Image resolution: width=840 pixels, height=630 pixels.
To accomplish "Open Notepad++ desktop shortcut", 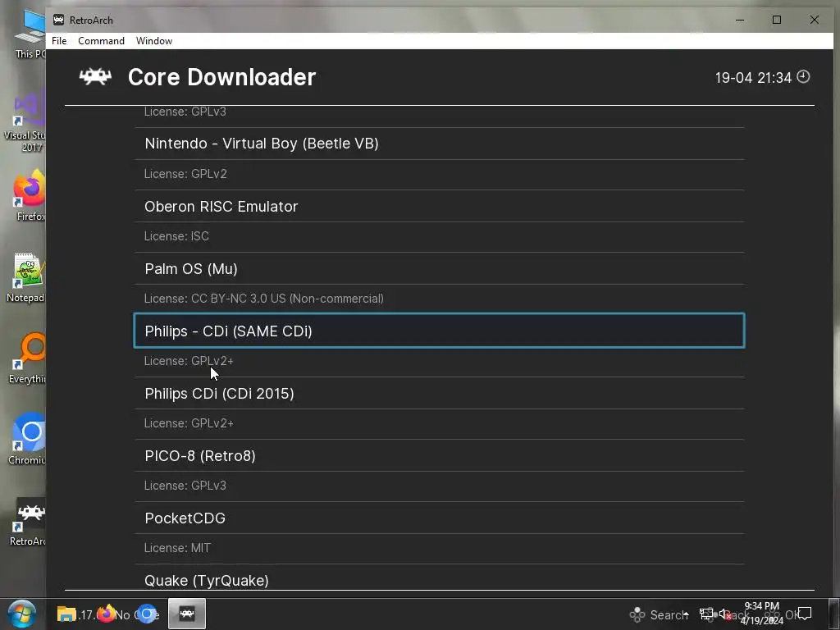I will click(x=27, y=277).
